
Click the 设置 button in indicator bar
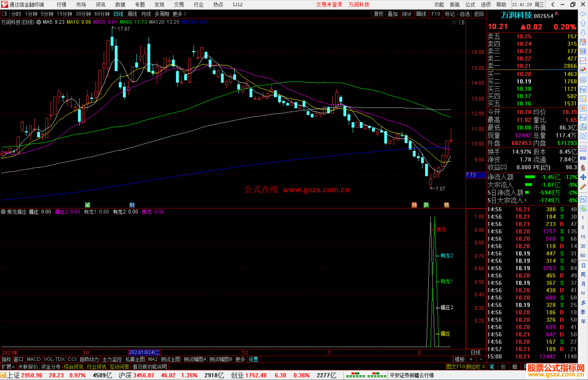pos(253,359)
